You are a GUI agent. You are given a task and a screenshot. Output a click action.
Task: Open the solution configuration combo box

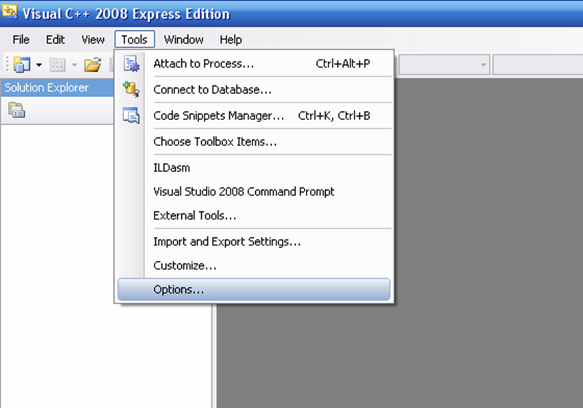click(444, 65)
